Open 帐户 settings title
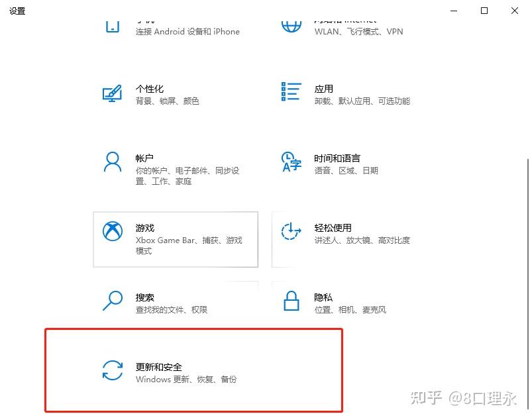This screenshot has height=420, width=530. click(x=144, y=158)
